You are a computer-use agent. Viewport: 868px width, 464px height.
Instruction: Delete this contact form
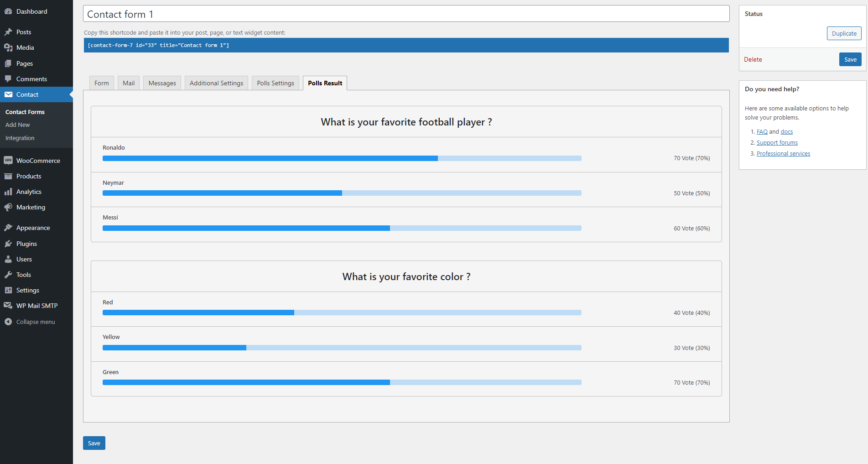pyautogui.click(x=753, y=59)
